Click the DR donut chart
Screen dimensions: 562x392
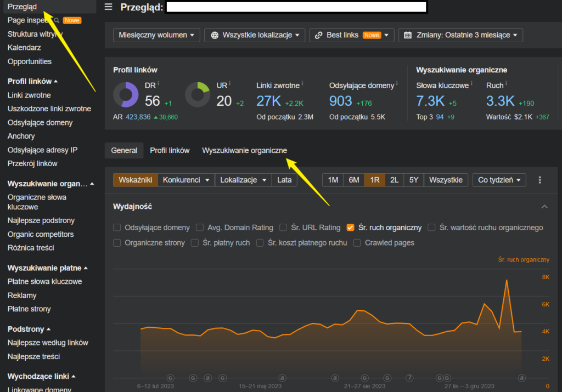click(x=126, y=94)
